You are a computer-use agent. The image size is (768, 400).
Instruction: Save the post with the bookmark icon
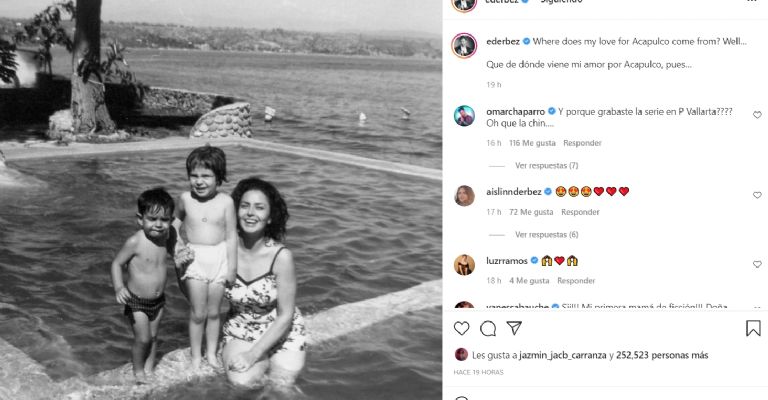[753, 328]
